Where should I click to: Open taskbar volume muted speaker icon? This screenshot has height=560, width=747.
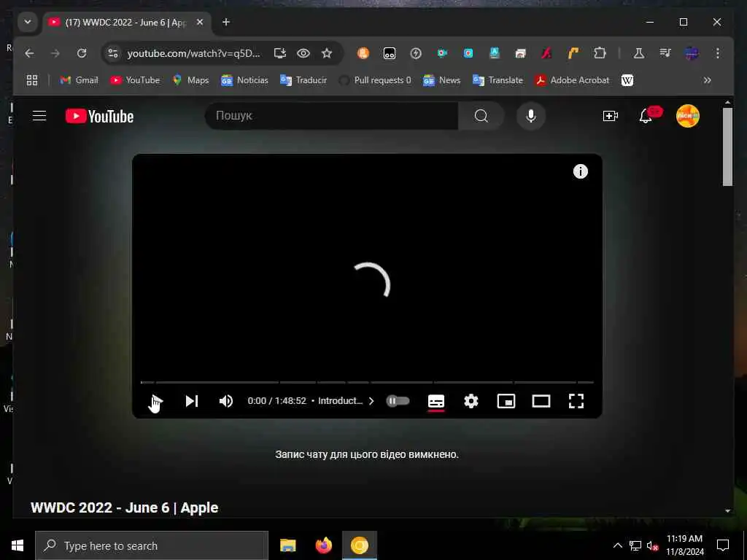(x=652, y=545)
